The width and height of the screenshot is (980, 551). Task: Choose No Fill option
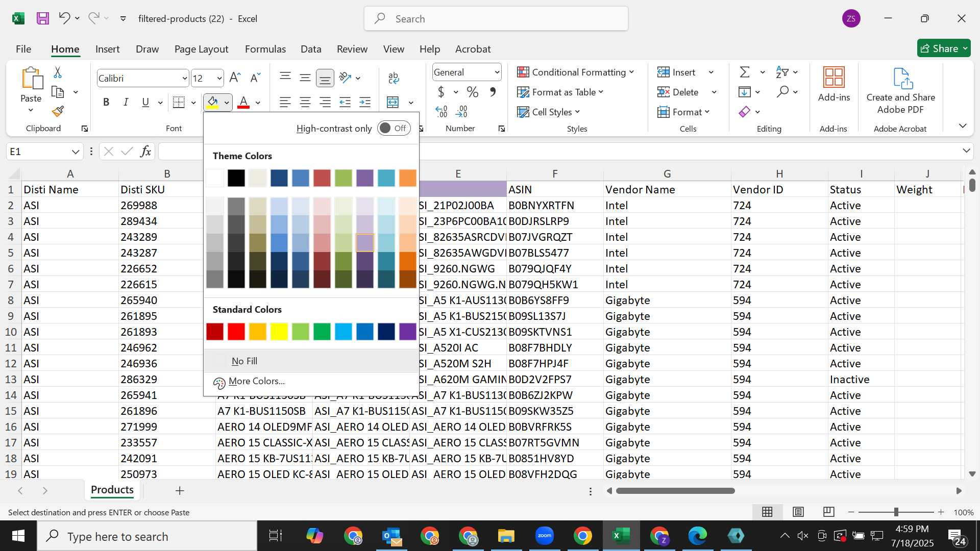click(x=311, y=361)
